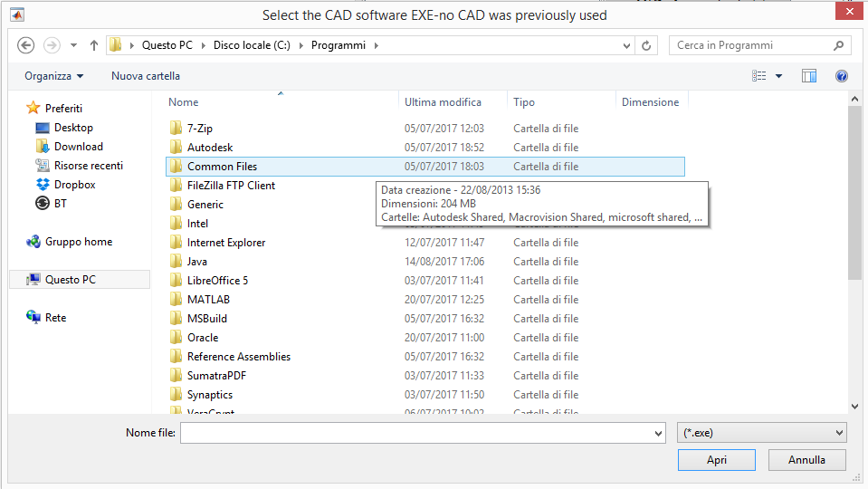The image size is (868, 489).
Task: Click Questo PC in address path
Action: [167, 45]
